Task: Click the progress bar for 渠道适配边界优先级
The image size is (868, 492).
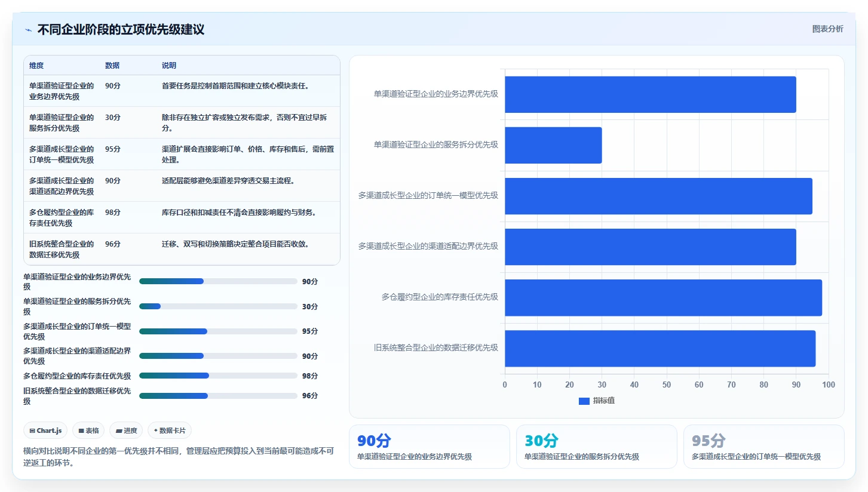Action: click(x=218, y=356)
